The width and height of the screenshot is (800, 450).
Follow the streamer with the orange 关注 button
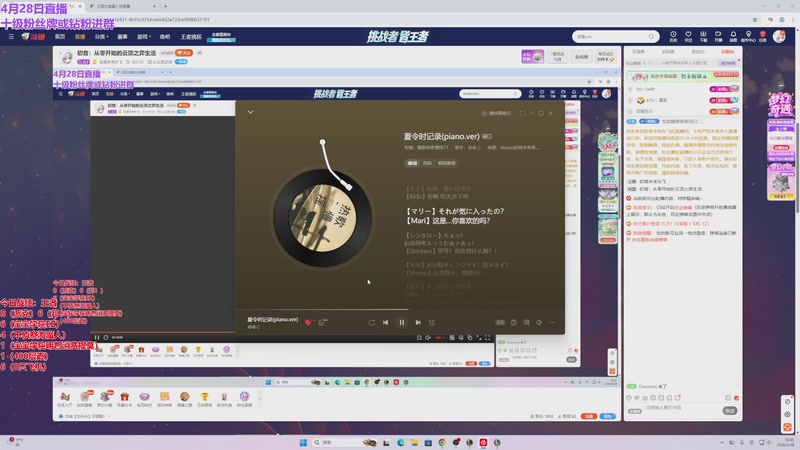pos(184,53)
